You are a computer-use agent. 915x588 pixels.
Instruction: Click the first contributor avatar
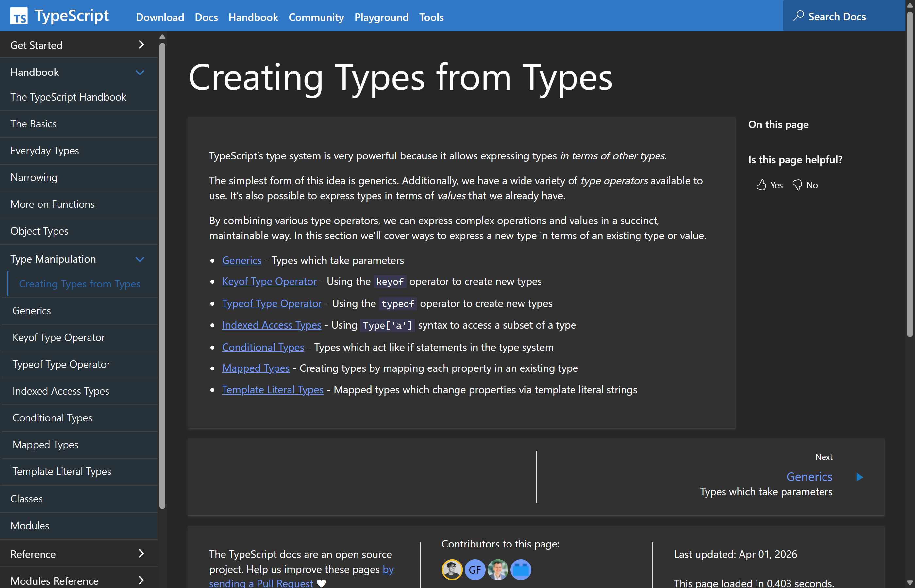pos(452,569)
